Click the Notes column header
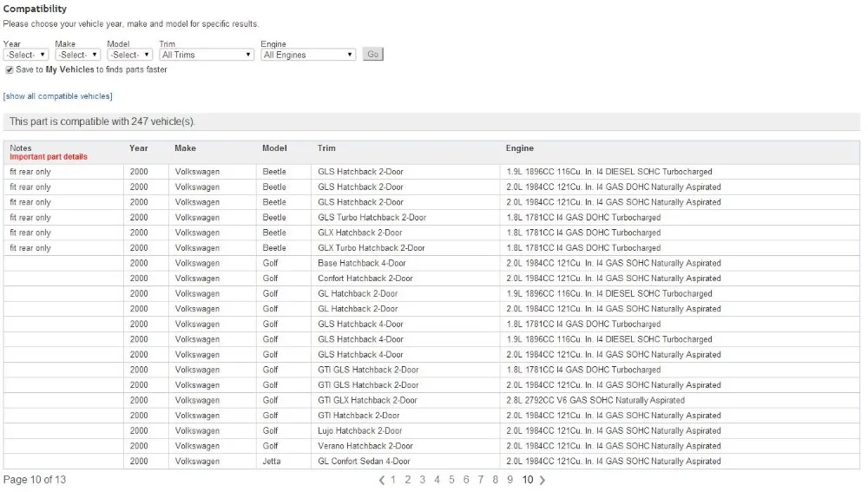 pyautogui.click(x=21, y=148)
